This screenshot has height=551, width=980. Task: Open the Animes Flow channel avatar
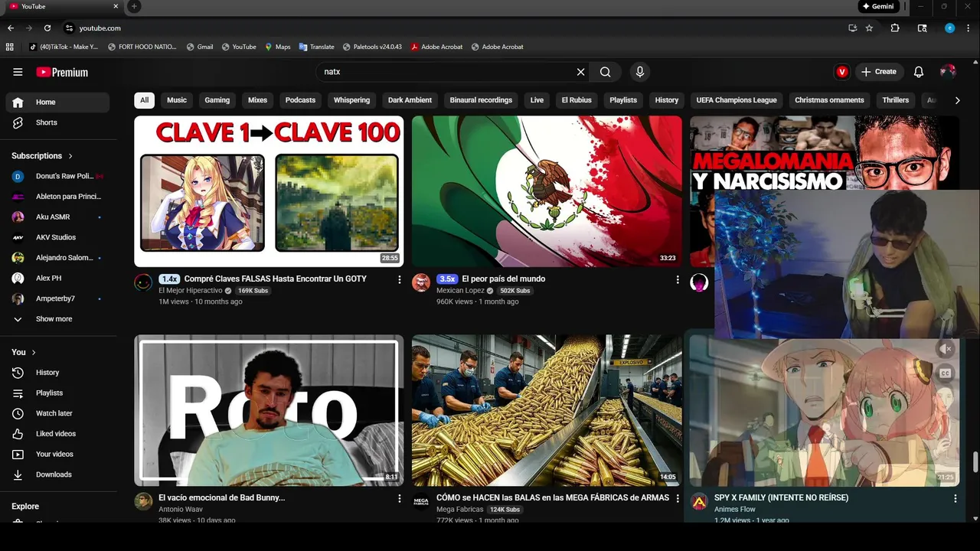point(699,501)
